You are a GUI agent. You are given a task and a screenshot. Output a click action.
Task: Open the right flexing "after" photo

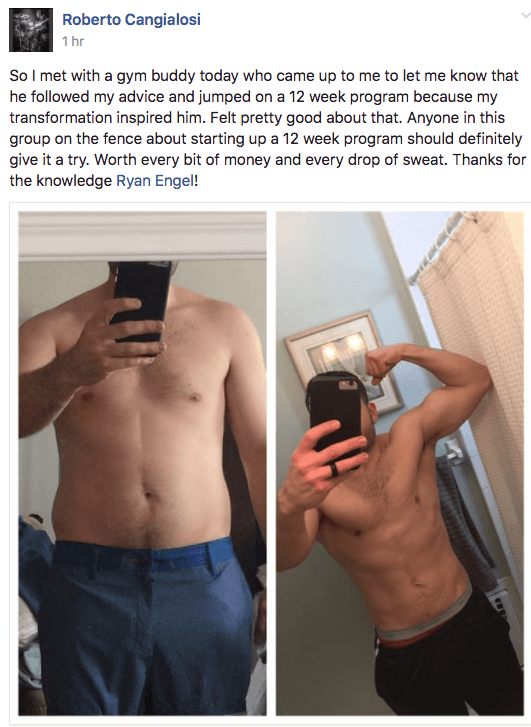pyautogui.click(x=400, y=464)
